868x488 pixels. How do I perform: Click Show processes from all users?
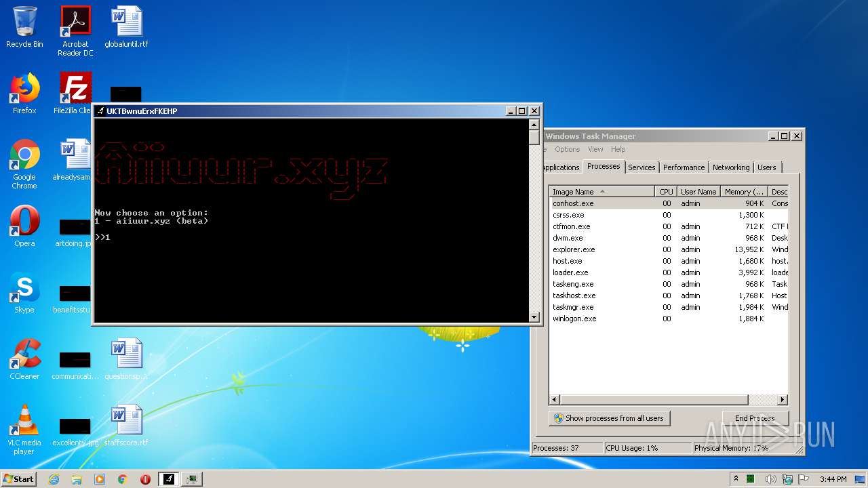tap(609, 418)
